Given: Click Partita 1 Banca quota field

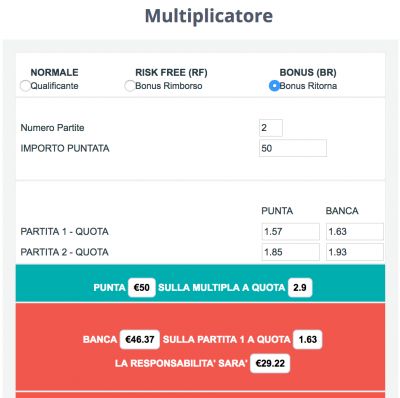Looking at the screenshot, I should click(x=355, y=232).
